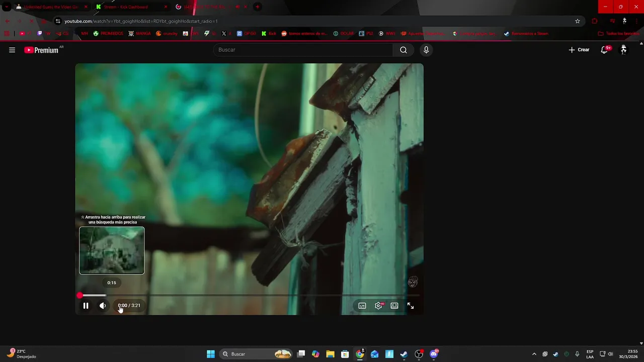Open the Todos los favoritos folder
The image size is (644, 362).
619,34
